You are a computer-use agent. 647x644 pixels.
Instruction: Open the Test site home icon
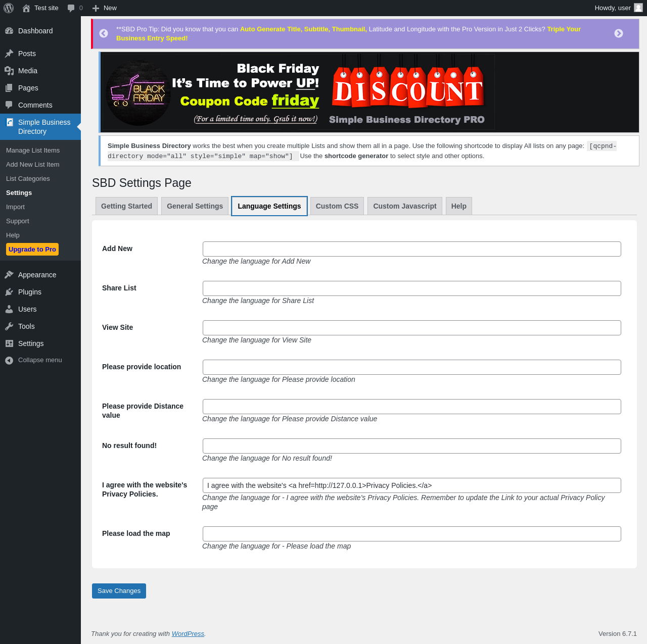(26, 8)
